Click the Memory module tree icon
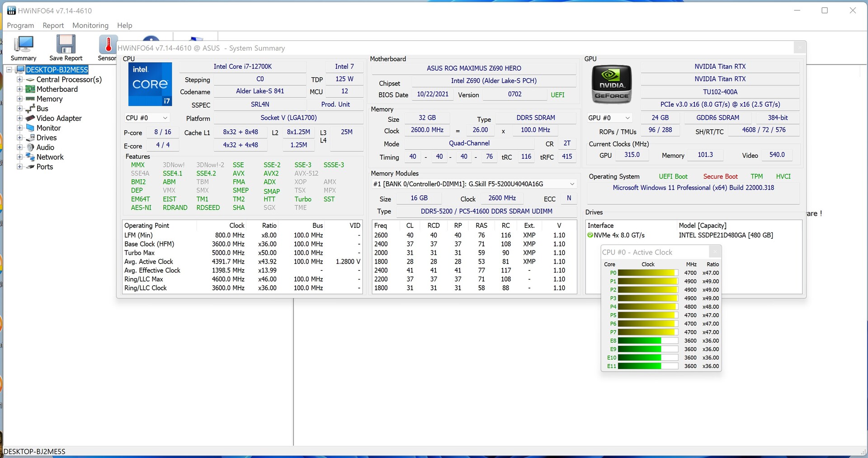 (x=30, y=99)
